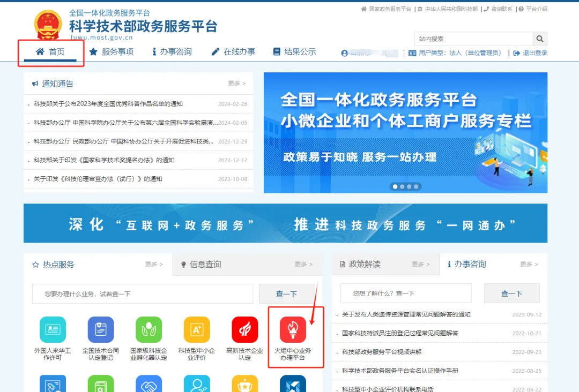Click 外国人来华工作许可 service icon
Viewport: 579px width, 392px height.
coord(53,329)
